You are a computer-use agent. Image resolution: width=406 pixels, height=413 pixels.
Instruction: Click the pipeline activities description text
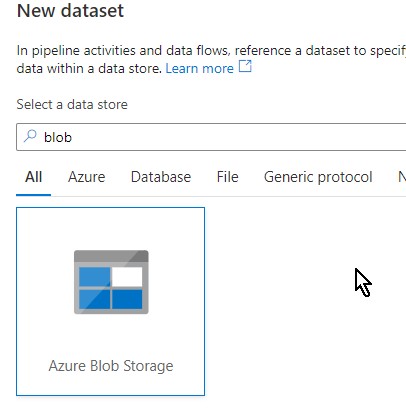[211, 59]
